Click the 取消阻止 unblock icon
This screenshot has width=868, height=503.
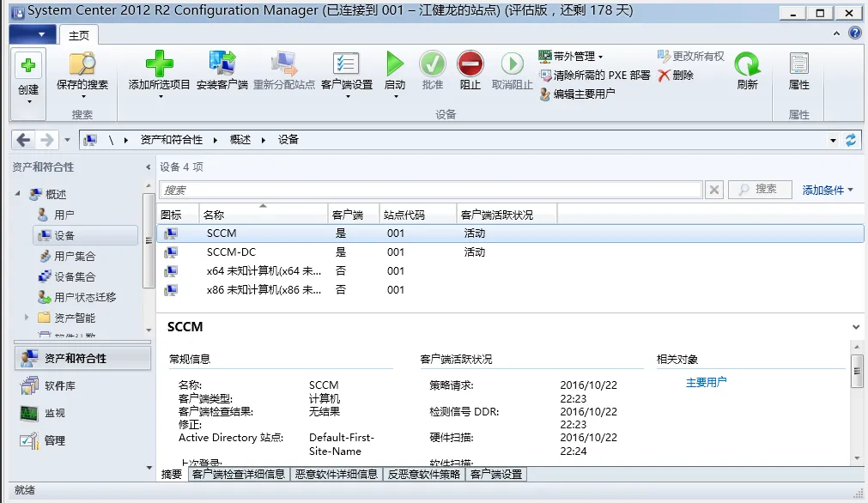(x=512, y=64)
